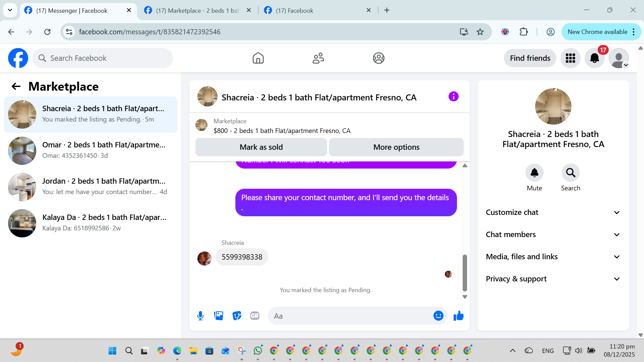Viewport: 644px width, 362px height.
Task: Click the large listing photo in right panel
Action: (553, 106)
